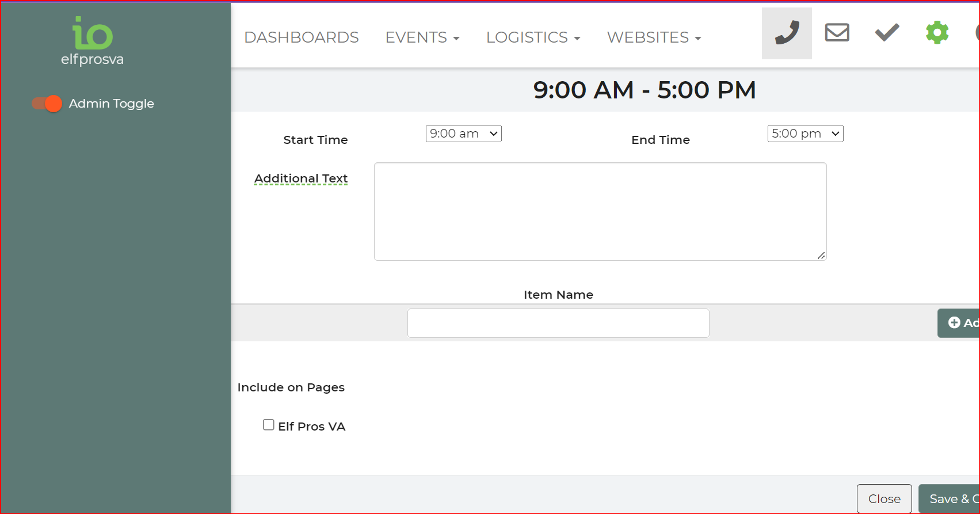Expand the Logistics menu
Screen dimensions: 980x514
[x=533, y=37]
